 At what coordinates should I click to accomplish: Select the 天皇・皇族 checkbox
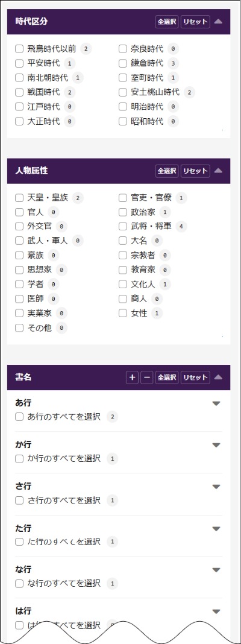point(19,198)
